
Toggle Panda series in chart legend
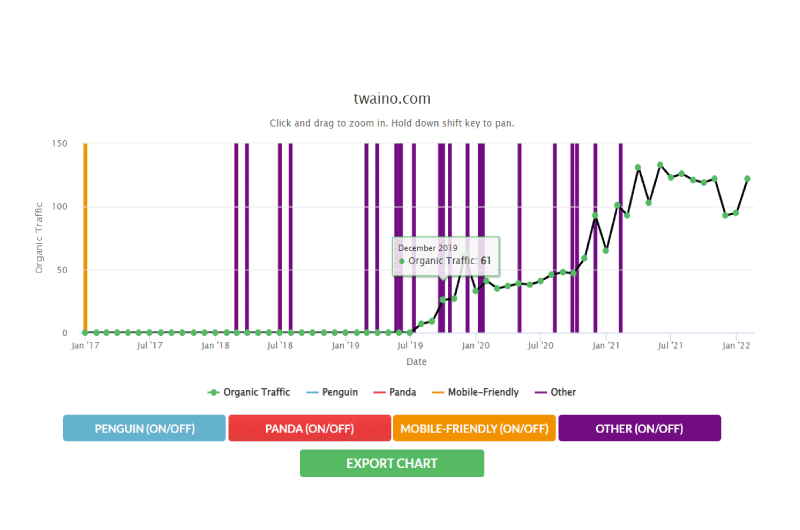394,392
